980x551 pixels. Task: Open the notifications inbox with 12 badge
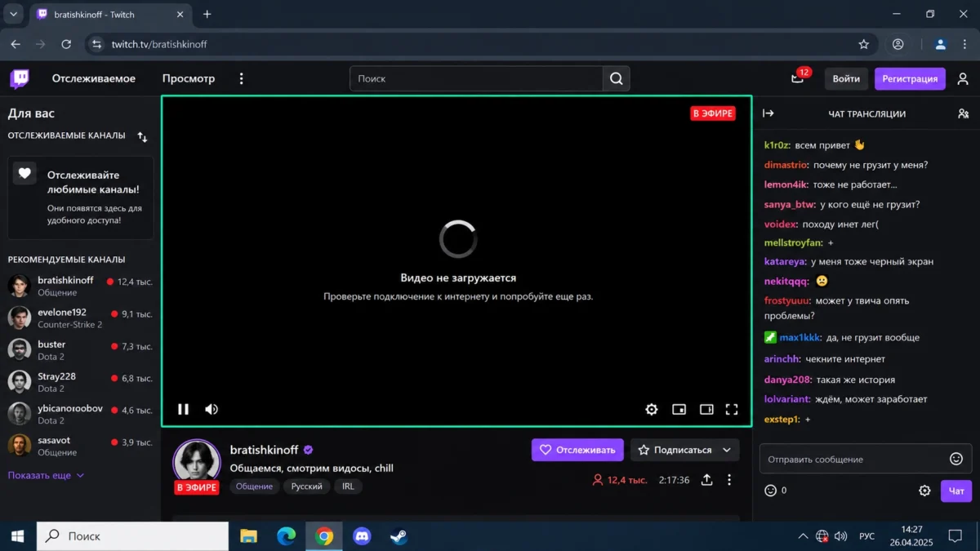[798, 78]
